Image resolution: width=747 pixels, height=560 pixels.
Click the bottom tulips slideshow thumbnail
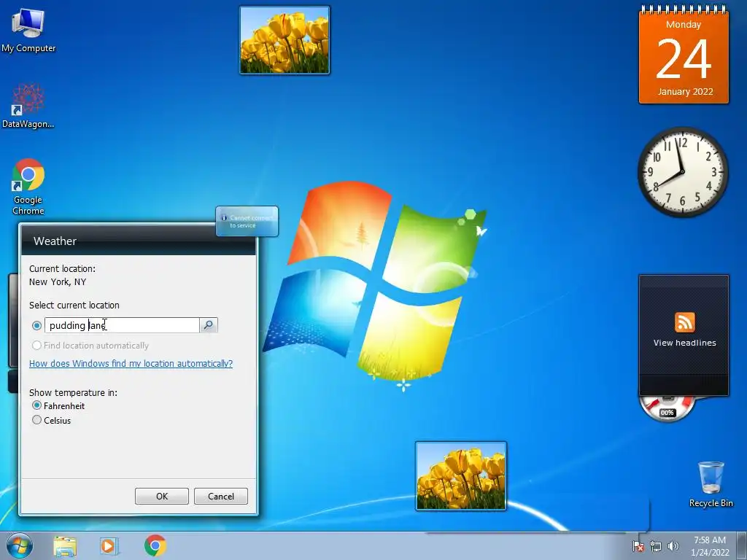click(461, 476)
